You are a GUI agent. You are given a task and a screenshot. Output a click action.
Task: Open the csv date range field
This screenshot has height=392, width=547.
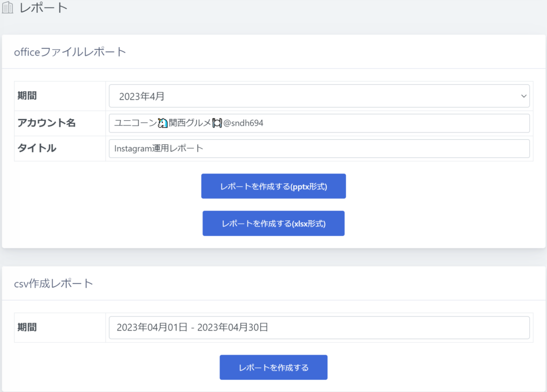pyautogui.click(x=319, y=327)
